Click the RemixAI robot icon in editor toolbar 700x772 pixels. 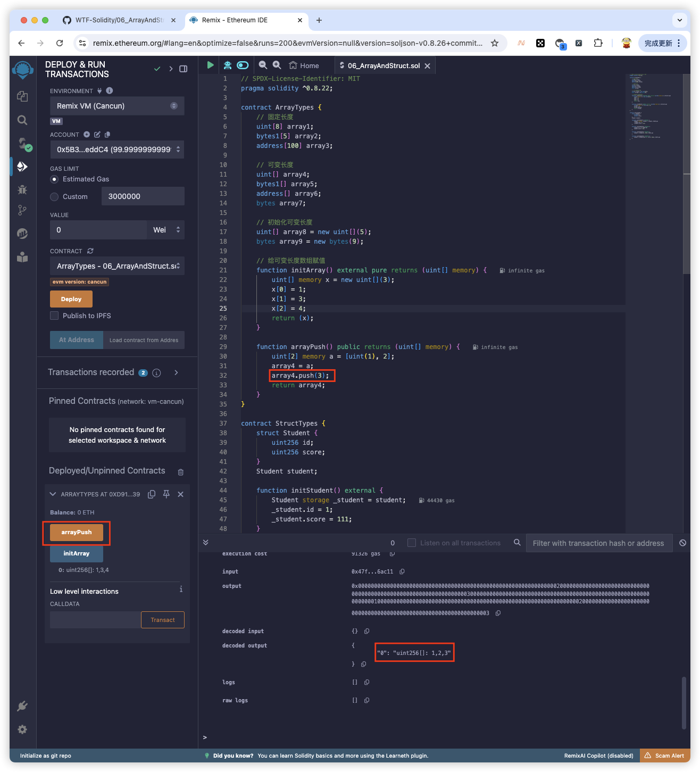tap(228, 65)
